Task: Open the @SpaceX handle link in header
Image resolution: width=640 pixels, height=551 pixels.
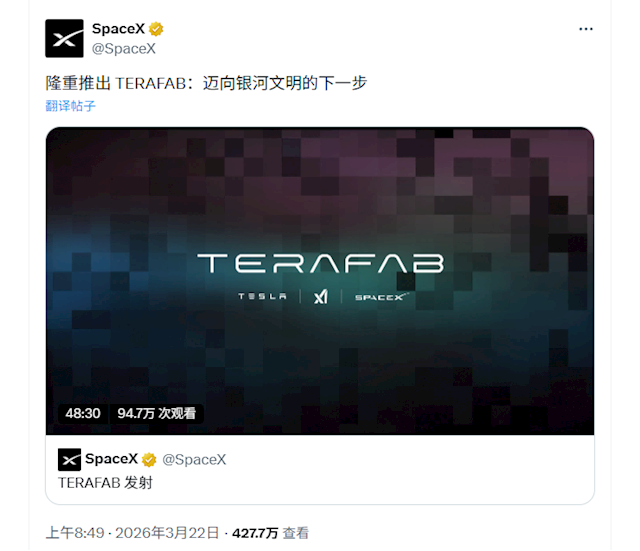Action: pos(124,49)
